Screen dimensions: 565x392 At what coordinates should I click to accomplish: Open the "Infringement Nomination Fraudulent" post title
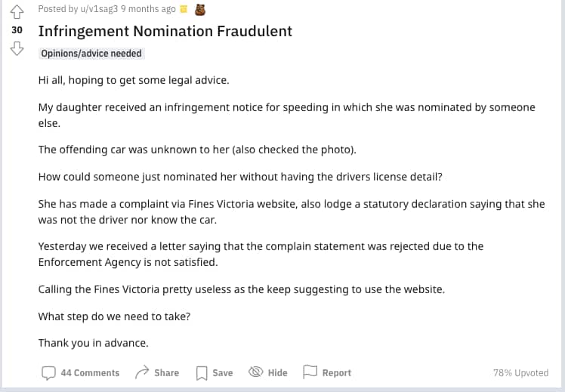coord(165,32)
